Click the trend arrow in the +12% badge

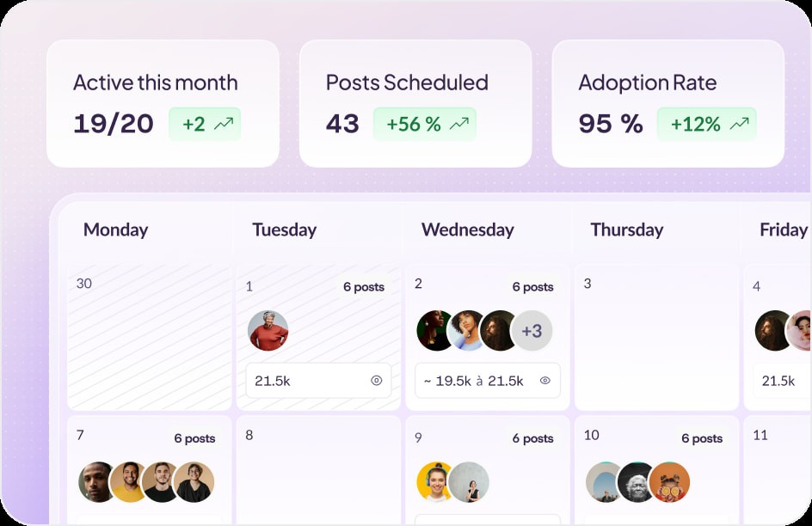pos(740,124)
